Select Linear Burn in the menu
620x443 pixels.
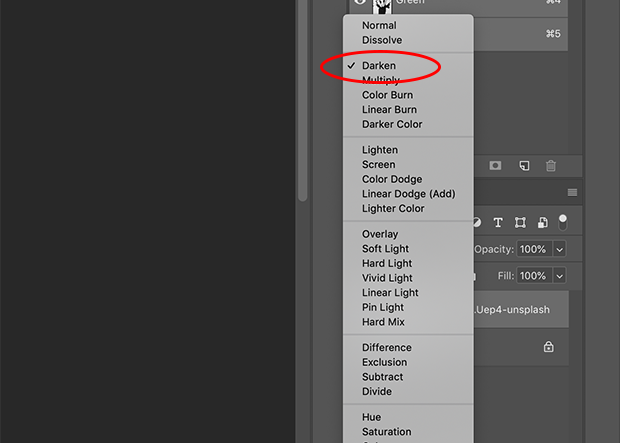[408, 110]
